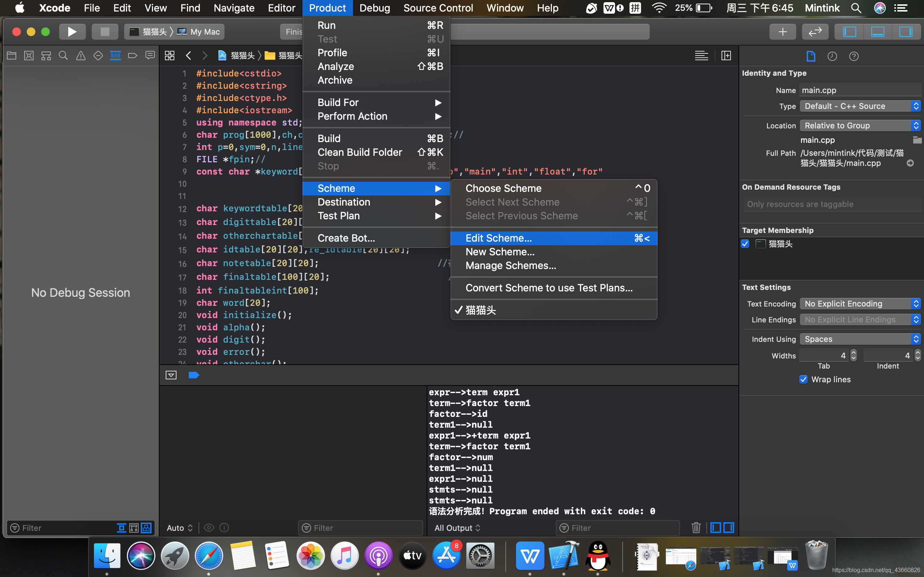Open the Debug menu

(374, 8)
